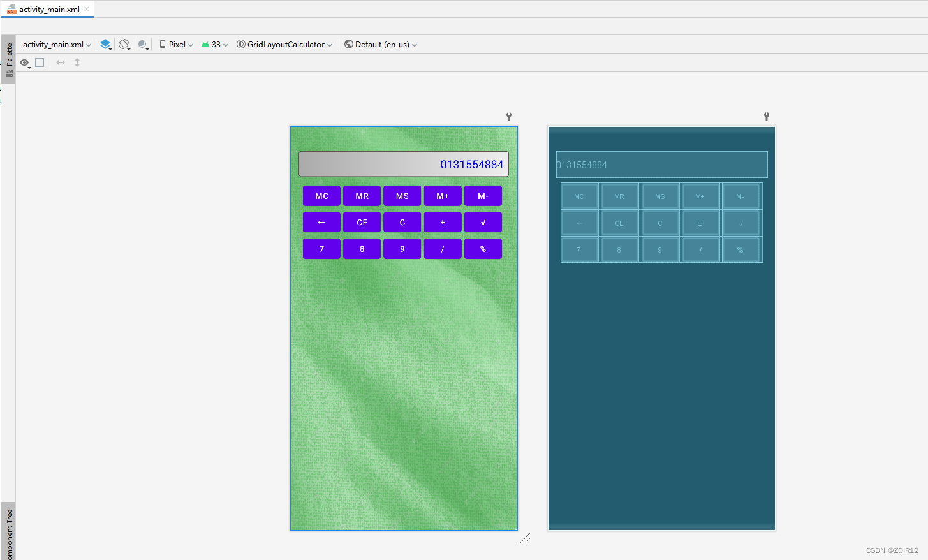This screenshot has width=928, height=560.
Task: Click the resize handle below design preview
Action: [525, 539]
